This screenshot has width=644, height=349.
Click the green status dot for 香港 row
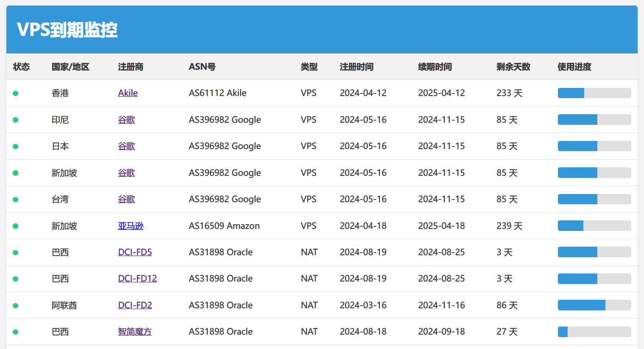click(x=16, y=93)
